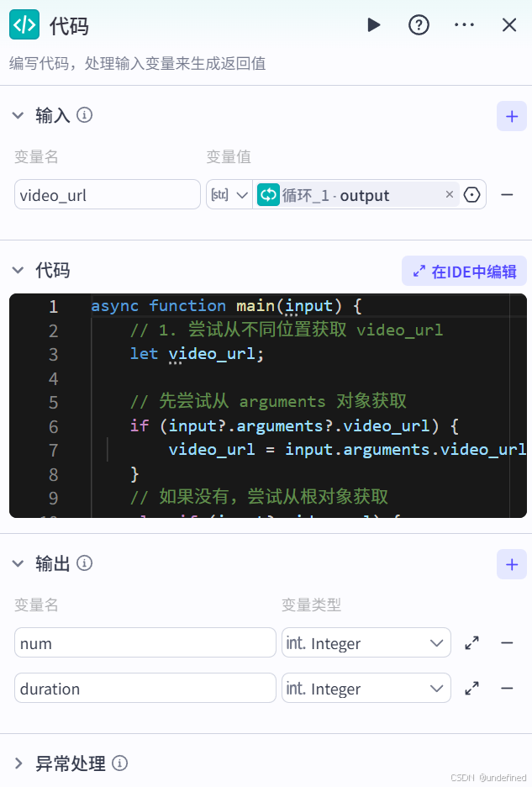Run the code node with play button
Image resolution: width=532 pixels, height=787 pixels.
pos(373,24)
